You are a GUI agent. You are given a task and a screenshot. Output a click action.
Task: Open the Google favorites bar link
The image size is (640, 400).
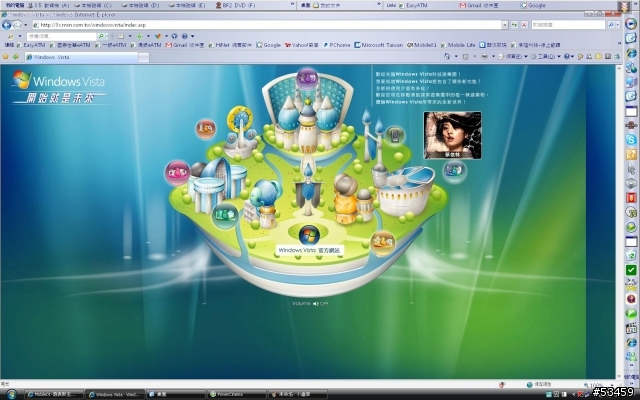(x=268, y=45)
